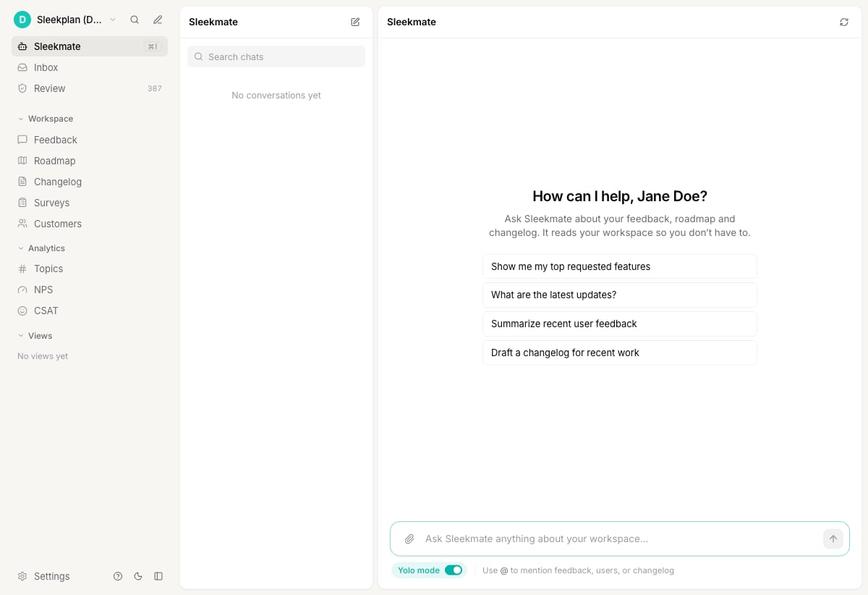
Task: Open the Feedback page
Action: pos(90,140)
